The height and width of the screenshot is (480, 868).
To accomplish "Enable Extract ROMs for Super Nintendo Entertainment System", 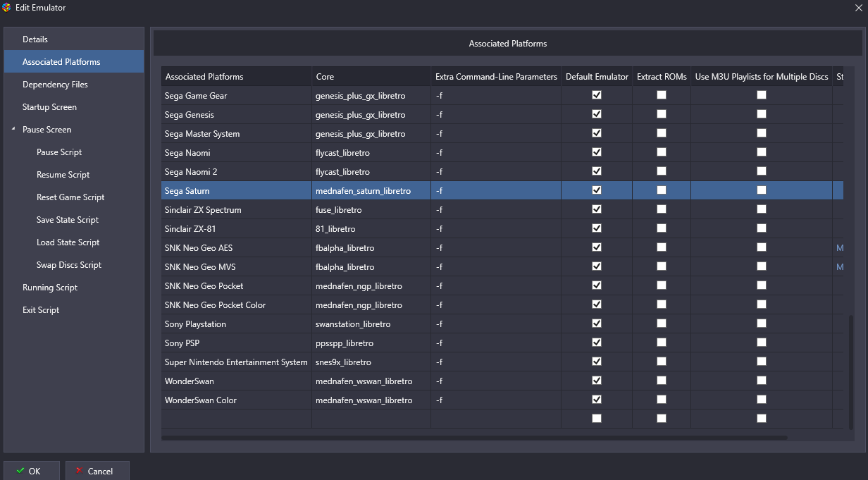I will pos(662,362).
